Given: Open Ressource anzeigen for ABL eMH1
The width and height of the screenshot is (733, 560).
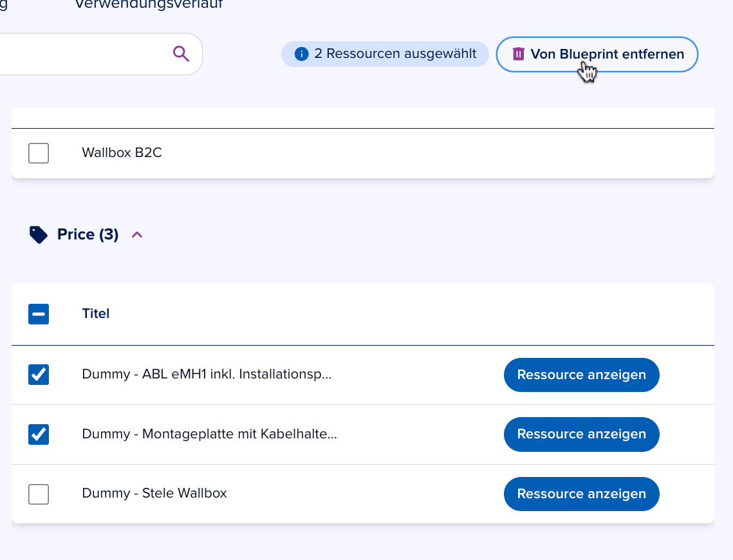Looking at the screenshot, I should 581,375.
